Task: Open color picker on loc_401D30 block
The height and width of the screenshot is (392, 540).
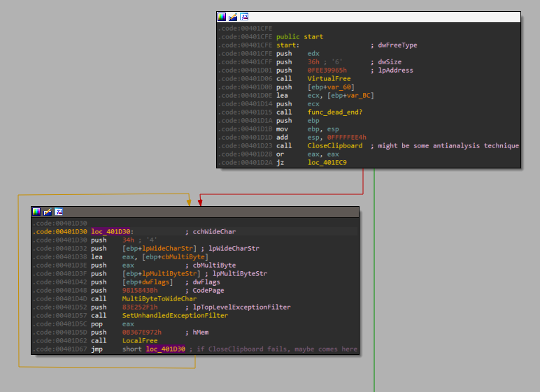Action: pos(36,211)
